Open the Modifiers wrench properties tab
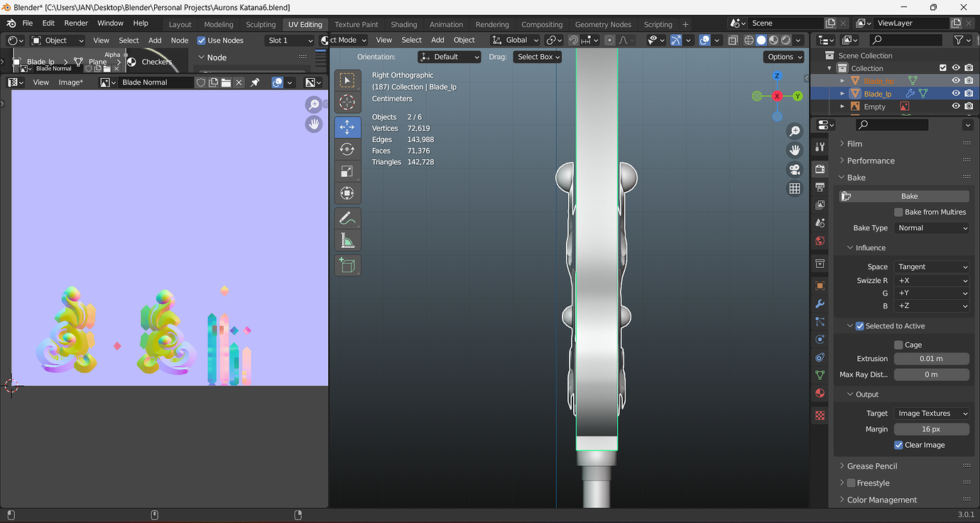The image size is (980, 523). [820, 303]
